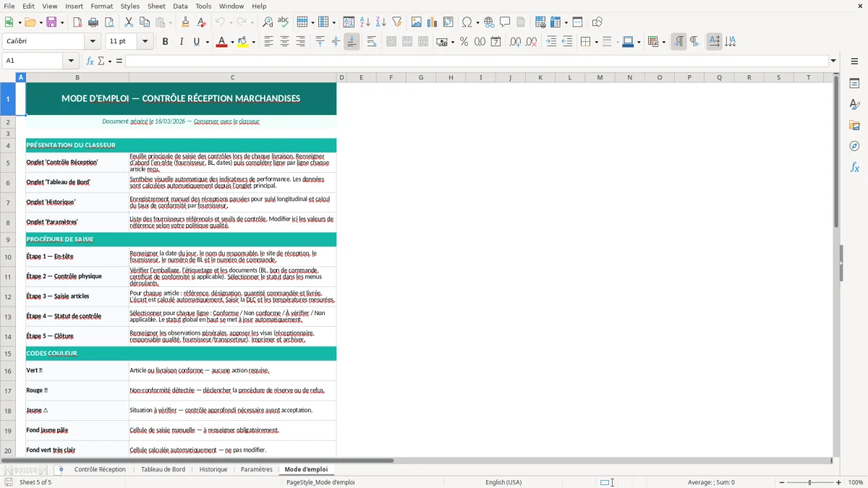Toggle Center Horizontally alignment
This screenshot has width=868, height=488.
pos(284,42)
